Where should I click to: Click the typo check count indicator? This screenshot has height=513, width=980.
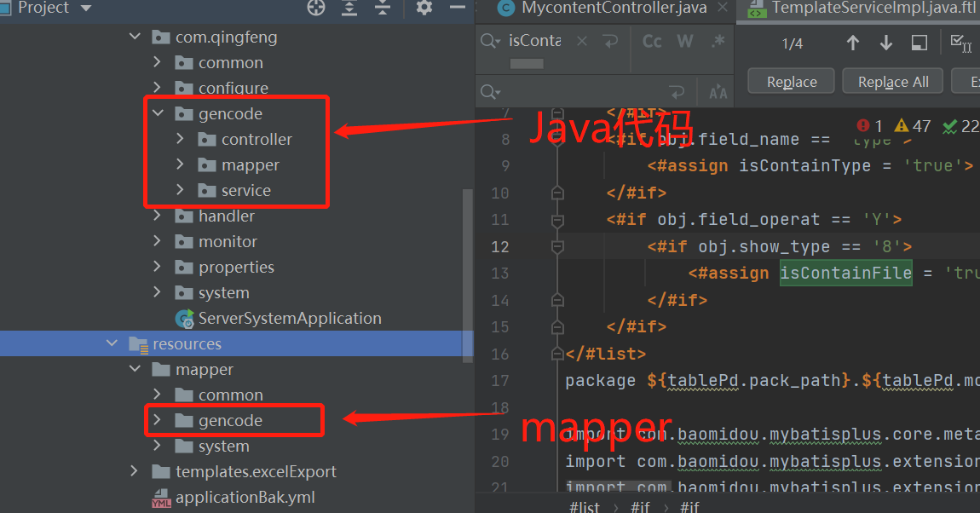coord(960,126)
